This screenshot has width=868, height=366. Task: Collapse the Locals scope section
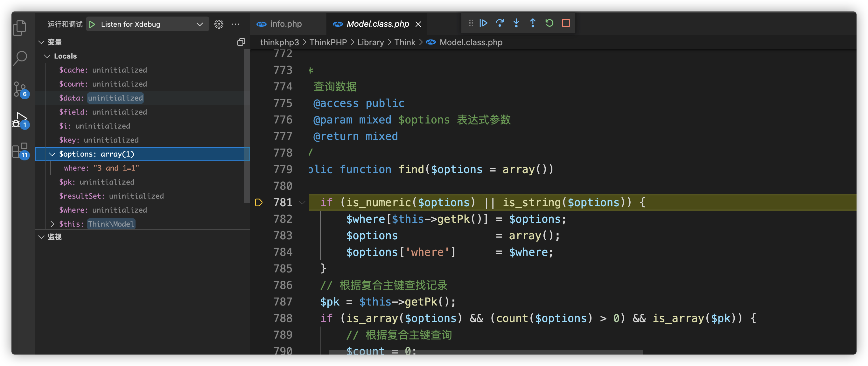[47, 56]
